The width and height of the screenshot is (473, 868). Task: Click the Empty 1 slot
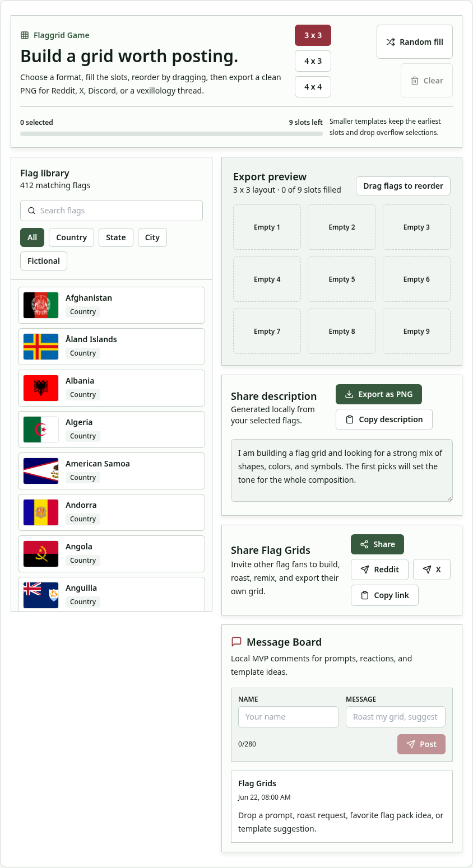[267, 227]
